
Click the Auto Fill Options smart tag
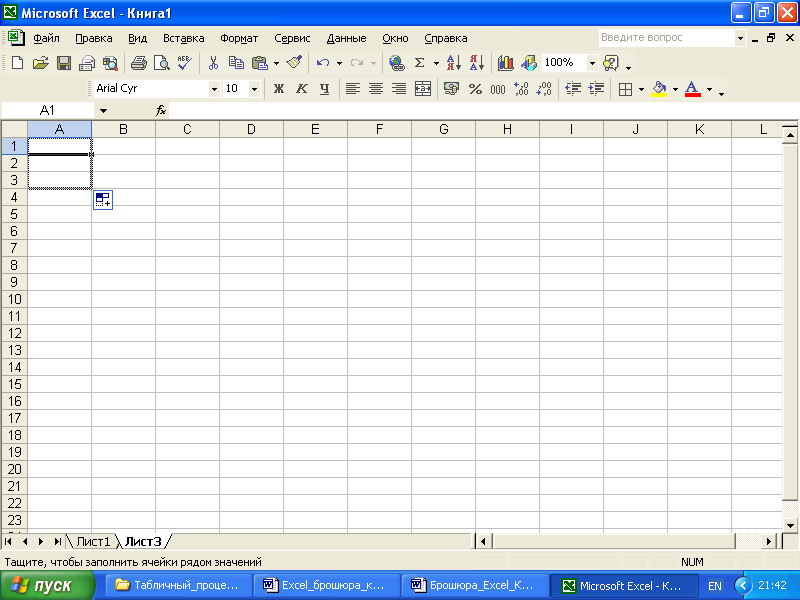pos(103,200)
